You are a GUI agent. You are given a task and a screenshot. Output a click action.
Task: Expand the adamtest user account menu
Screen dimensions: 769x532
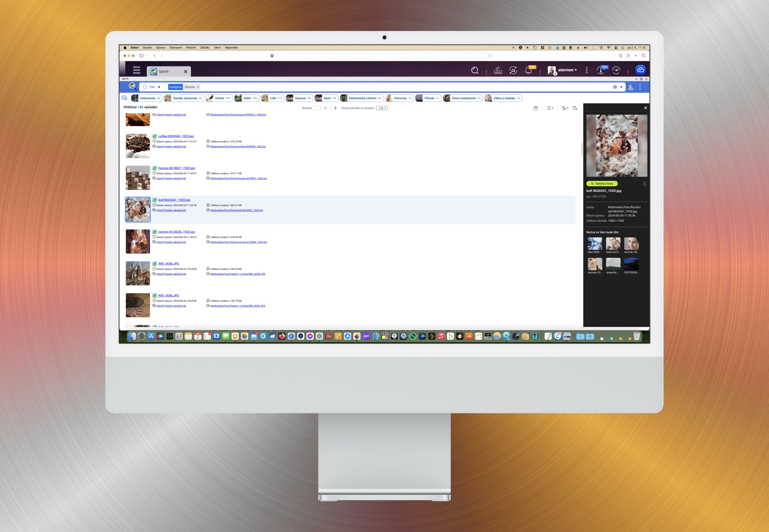[x=567, y=70]
